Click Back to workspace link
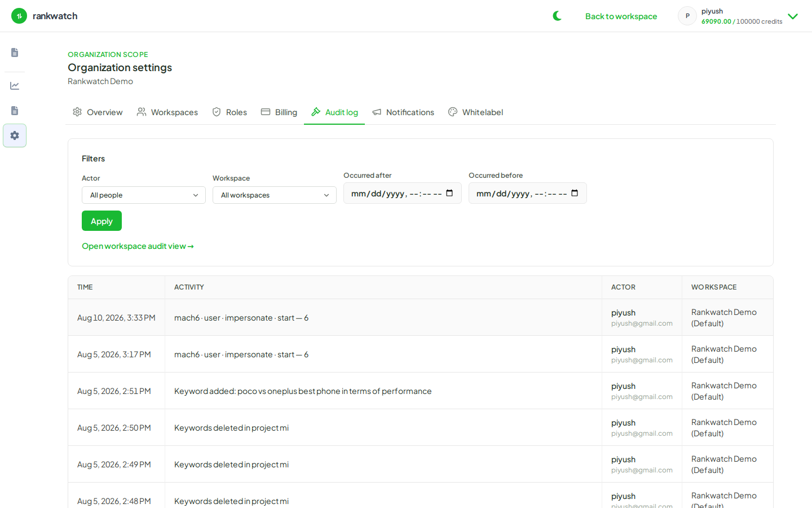This screenshot has width=812, height=508. (x=621, y=16)
